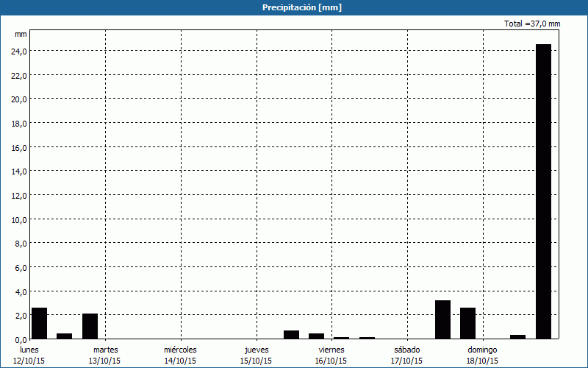The width and height of the screenshot is (588, 368).
Task: Click the Precipitación [mm] chart title
Action: tap(302, 7)
